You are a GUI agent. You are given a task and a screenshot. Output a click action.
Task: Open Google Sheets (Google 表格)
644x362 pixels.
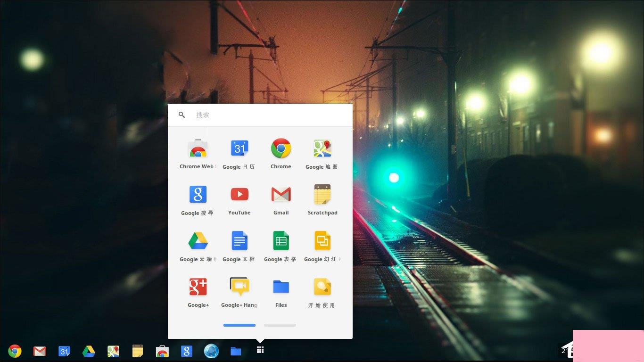(281, 246)
